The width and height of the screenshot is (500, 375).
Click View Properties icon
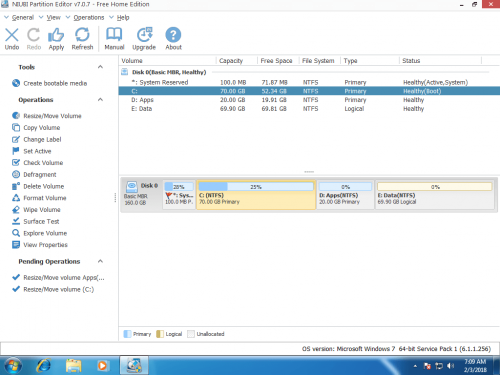click(16, 245)
